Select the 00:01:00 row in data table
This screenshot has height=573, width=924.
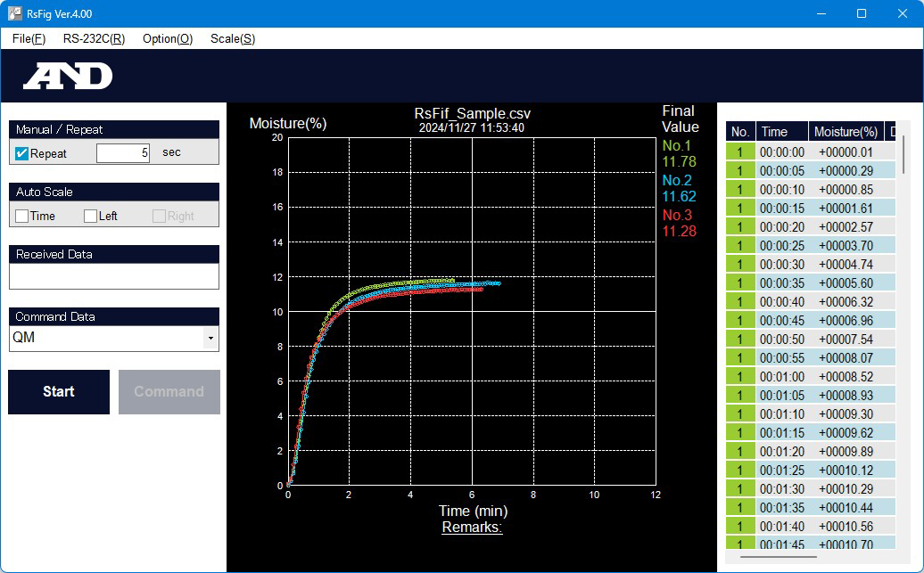click(781, 377)
